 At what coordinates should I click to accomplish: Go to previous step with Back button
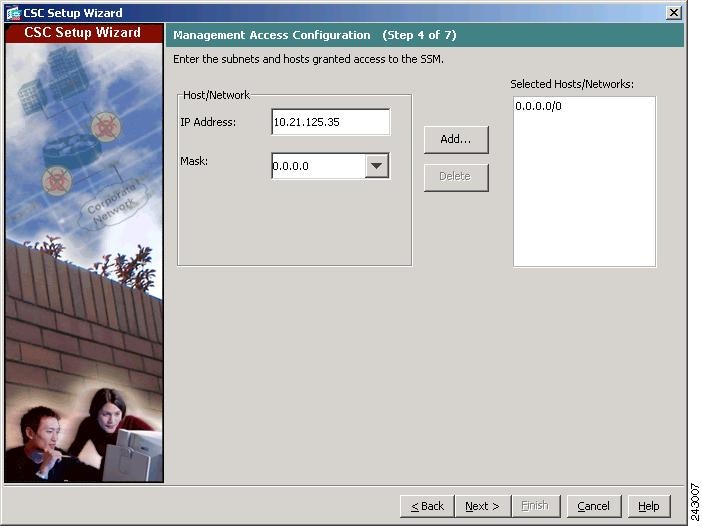pyautogui.click(x=427, y=506)
